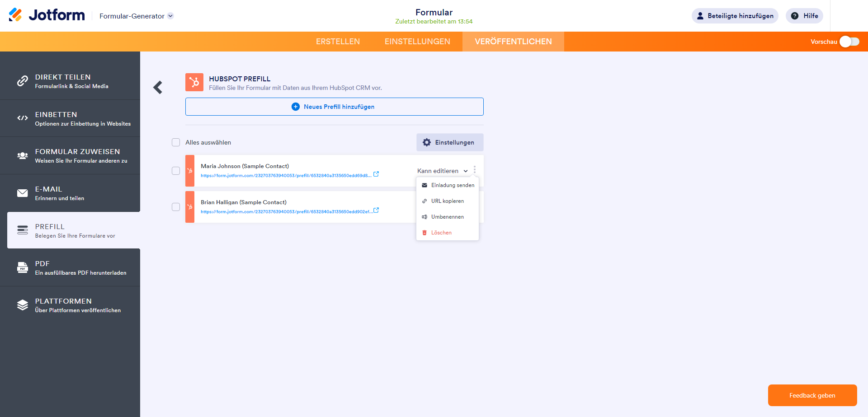Click the three-dot menu for Maria Johnson
The width and height of the screenshot is (868, 417).
(x=475, y=169)
